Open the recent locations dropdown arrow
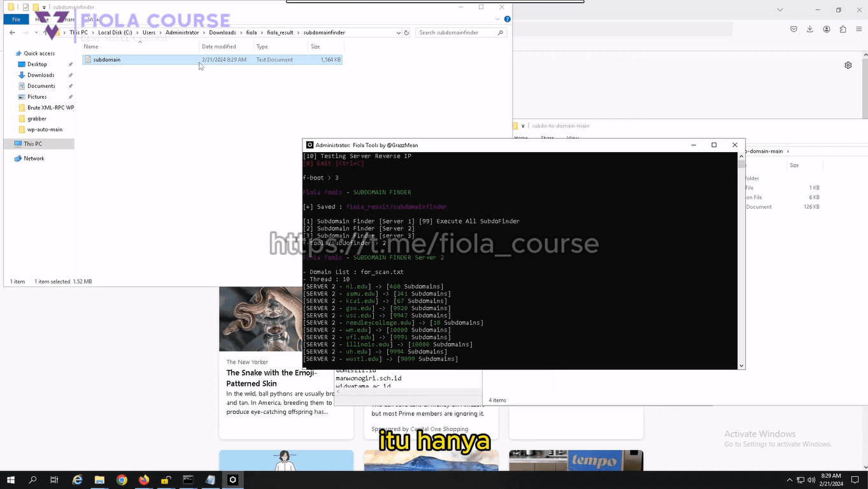 click(37, 32)
